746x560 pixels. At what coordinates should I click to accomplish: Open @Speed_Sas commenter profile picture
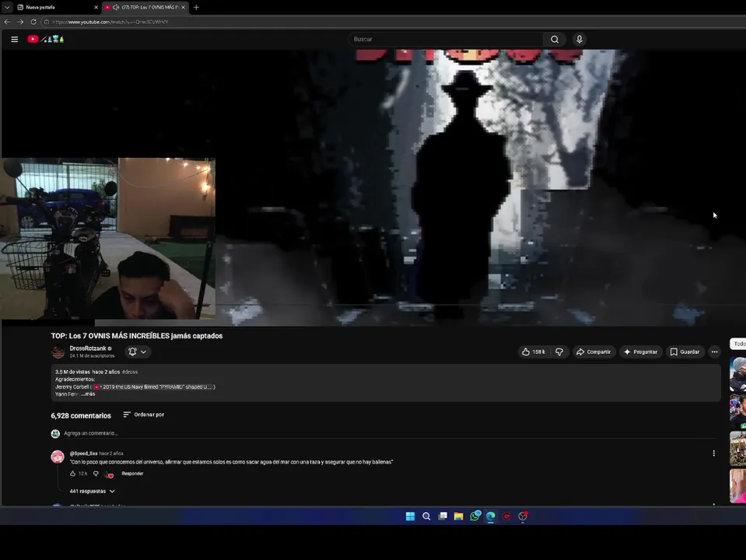(58, 457)
